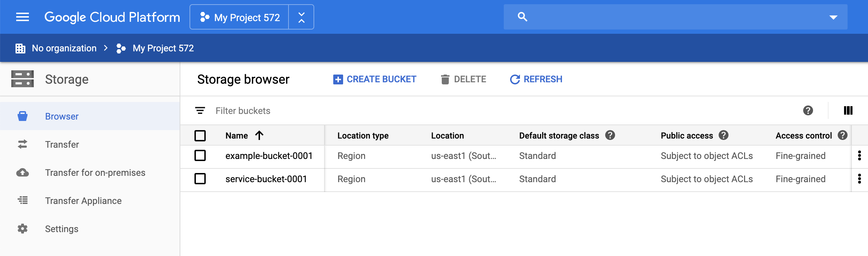Select example-bucket-0001 checkbox
The height and width of the screenshot is (256, 868).
coord(200,155)
